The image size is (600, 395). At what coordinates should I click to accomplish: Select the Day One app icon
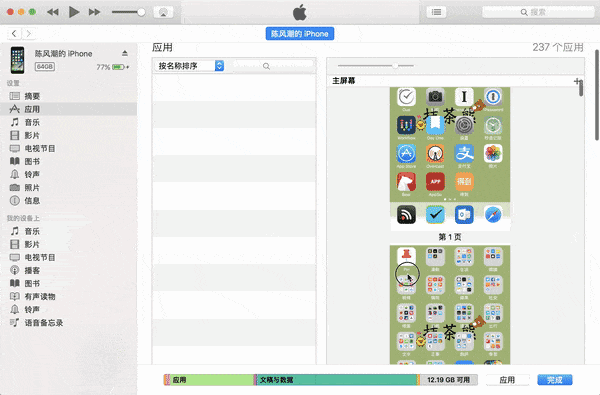coord(435,125)
